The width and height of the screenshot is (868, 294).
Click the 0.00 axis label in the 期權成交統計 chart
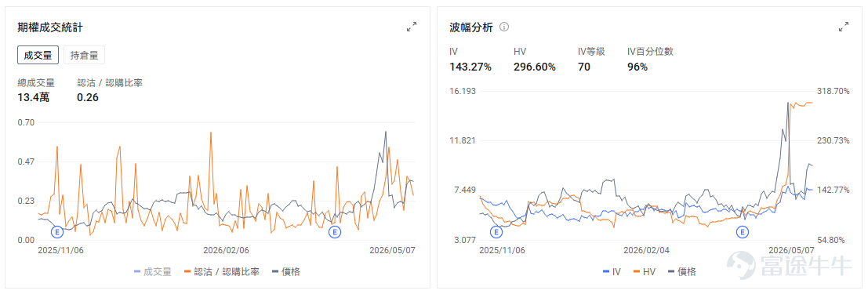[25, 240]
